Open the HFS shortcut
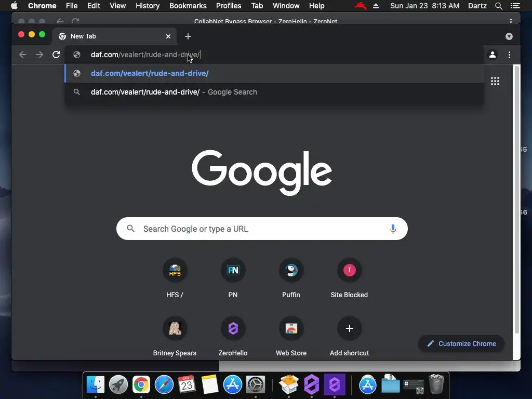 coord(175,278)
